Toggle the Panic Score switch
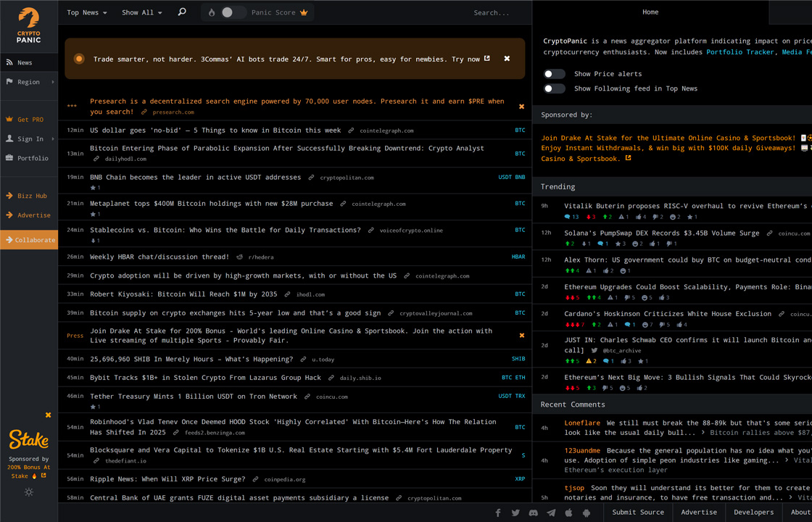Image resolution: width=812 pixels, height=522 pixels. (233, 12)
